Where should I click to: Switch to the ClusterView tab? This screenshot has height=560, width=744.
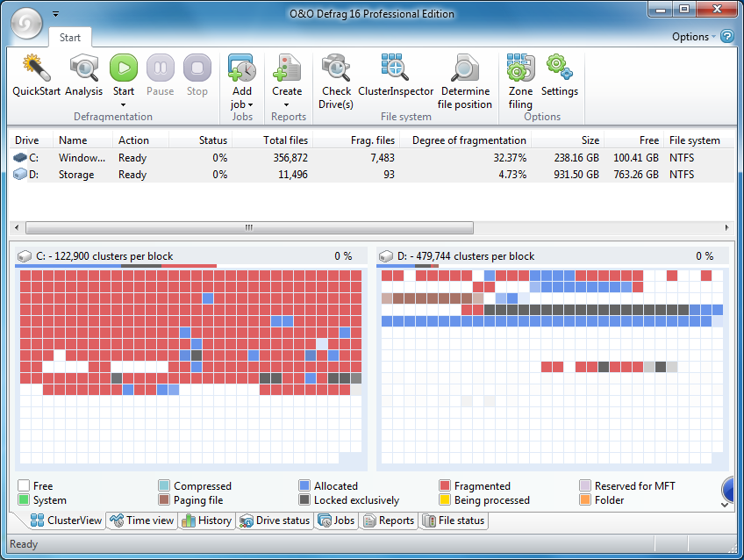pyautogui.click(x=67, y=521)
